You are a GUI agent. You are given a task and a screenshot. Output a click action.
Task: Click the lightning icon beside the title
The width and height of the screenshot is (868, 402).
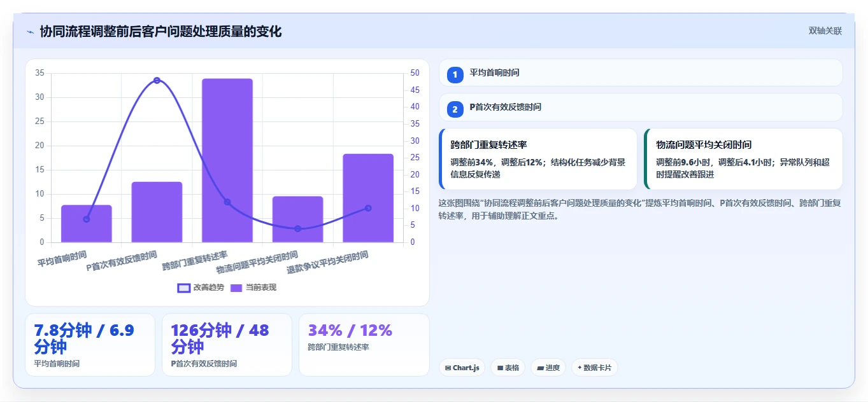[x=30, y=32]
